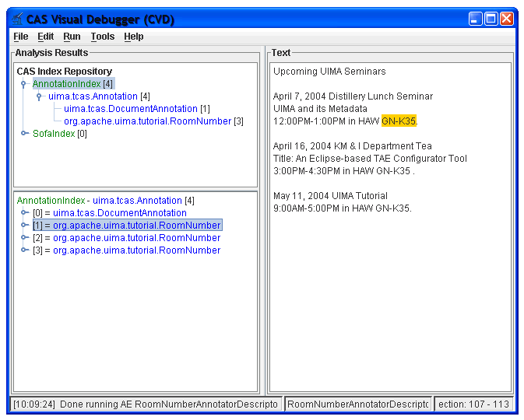
Task: Expand annotation entry [2] RoomNumber
Action: point(24,238)
